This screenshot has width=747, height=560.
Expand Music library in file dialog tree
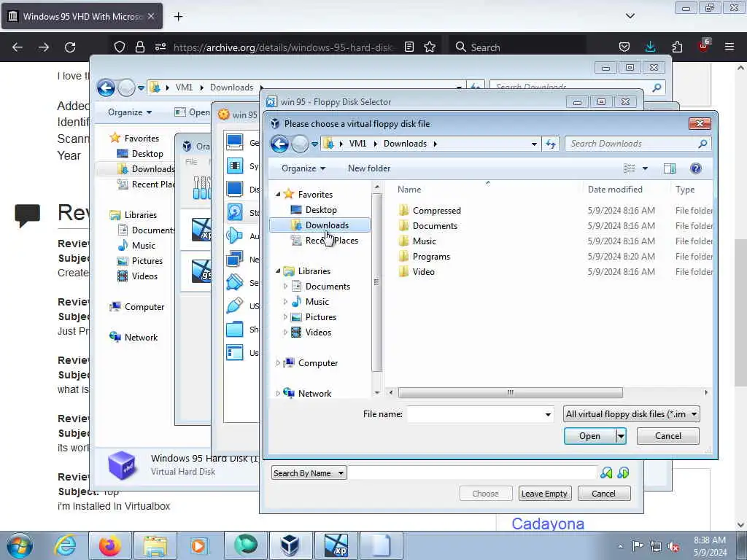click(285, 301)
